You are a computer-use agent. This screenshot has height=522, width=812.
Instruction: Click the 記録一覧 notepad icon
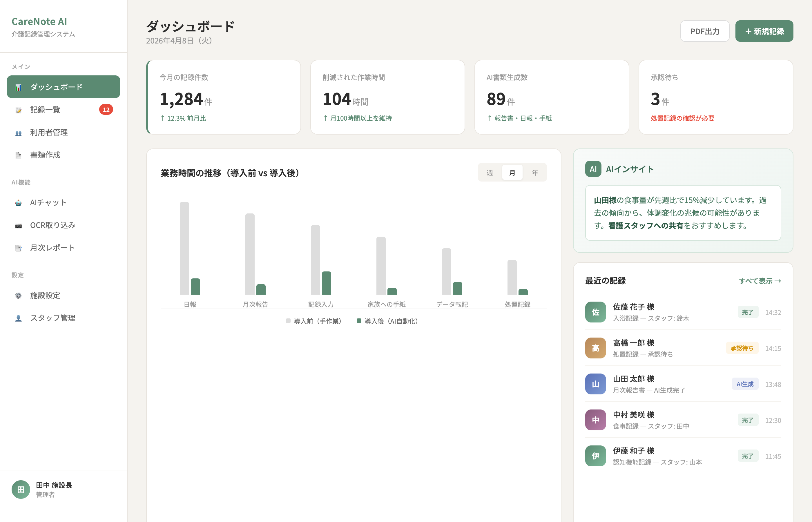coord(18,110)
